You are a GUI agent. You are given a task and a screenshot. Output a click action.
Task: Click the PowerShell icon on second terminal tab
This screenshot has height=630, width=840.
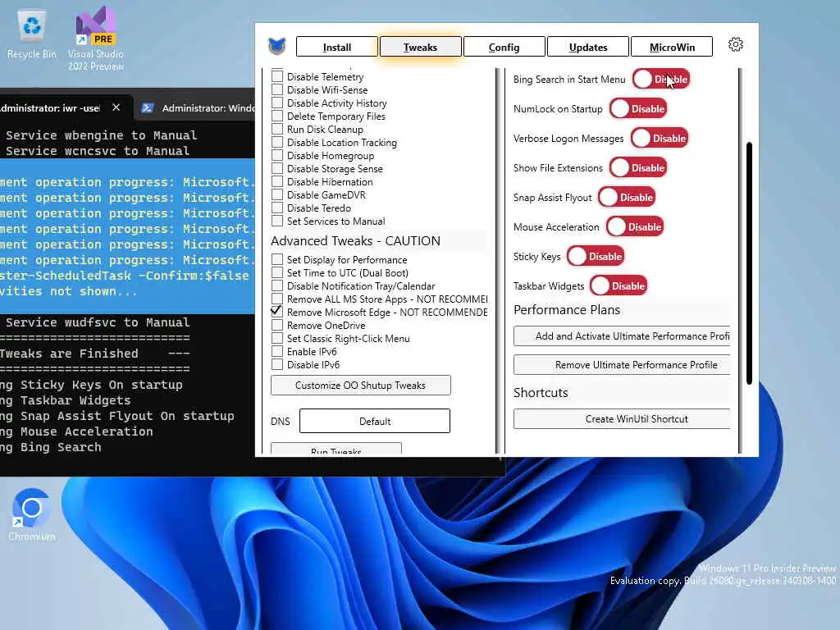(148, 108)
